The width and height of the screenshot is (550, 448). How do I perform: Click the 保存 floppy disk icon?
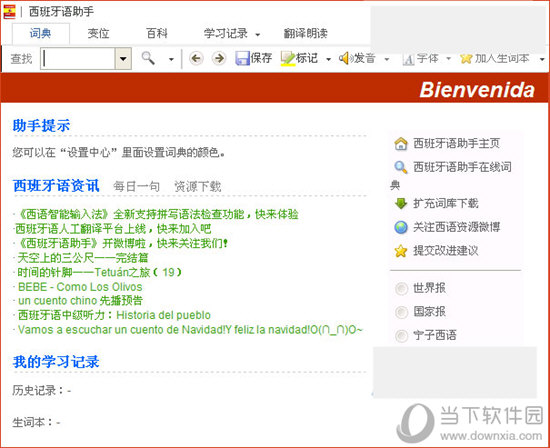[242, 58]
